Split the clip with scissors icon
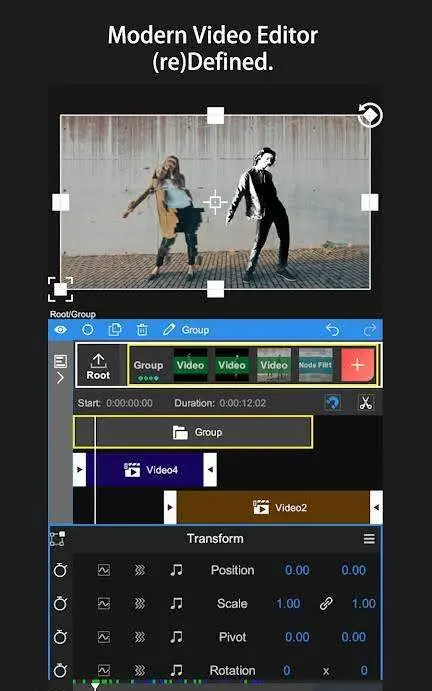Screen dimensions: 432x691 point(365,403)
